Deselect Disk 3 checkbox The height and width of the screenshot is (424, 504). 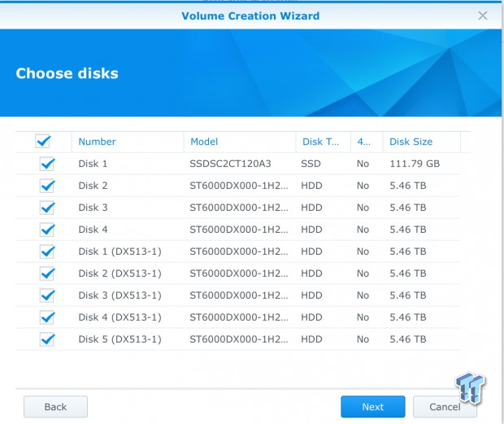pos(47,208)
